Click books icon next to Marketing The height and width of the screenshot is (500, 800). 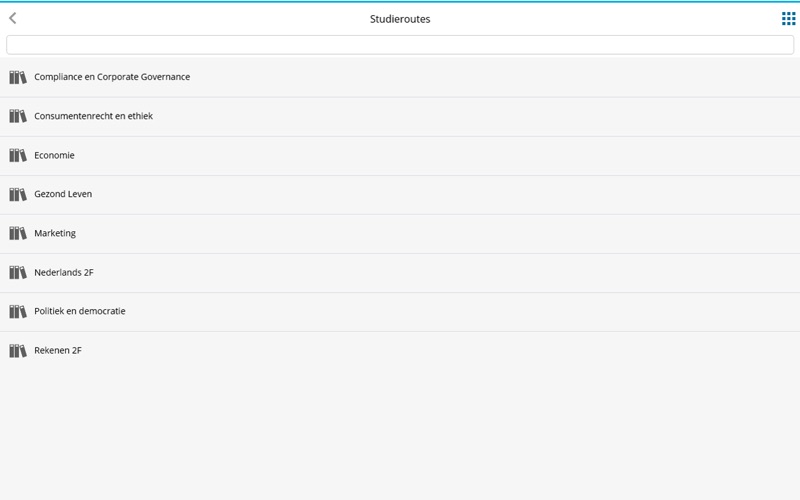18,233
